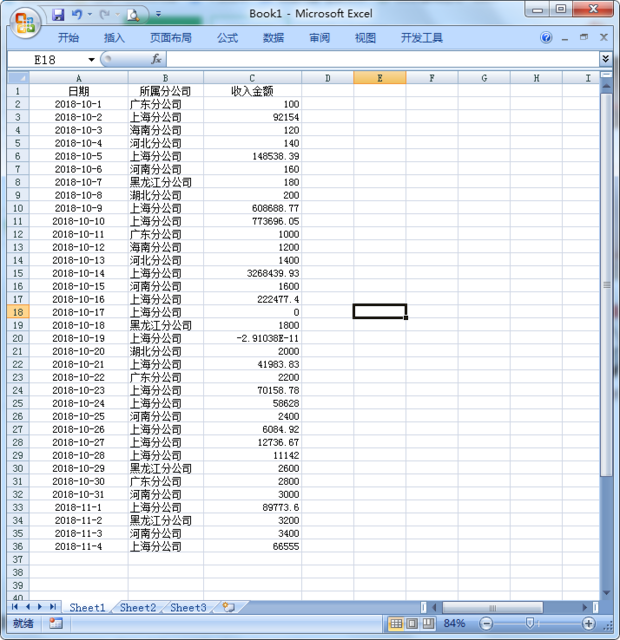Click inside the formula bar
The height and width of the screenshot is (640, 620).
tap(382, 60)
